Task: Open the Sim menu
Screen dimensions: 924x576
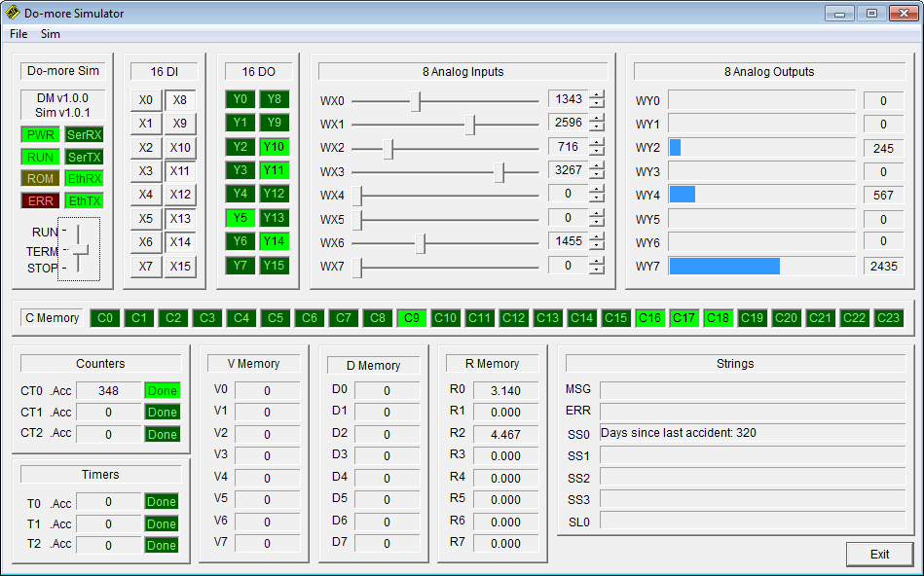Action: pyautogui.click(x=50, y=33)
